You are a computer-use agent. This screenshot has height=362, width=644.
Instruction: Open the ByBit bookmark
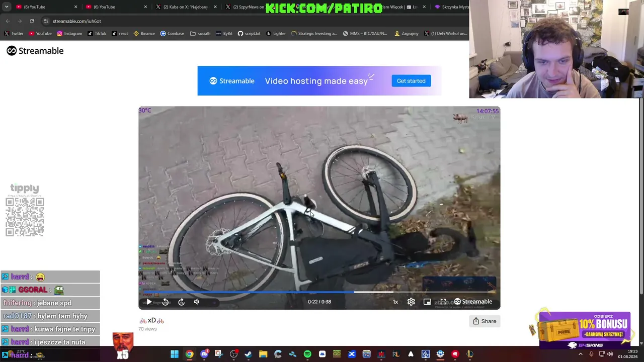(224, 34)
